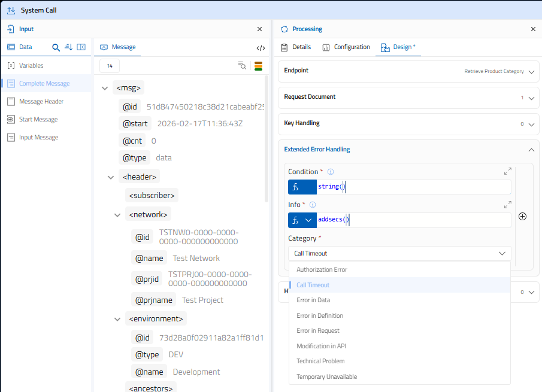The width and height of the screenshot is (542, 392).
Task: Click the sort icon beside Data
Action: (68, 47)
